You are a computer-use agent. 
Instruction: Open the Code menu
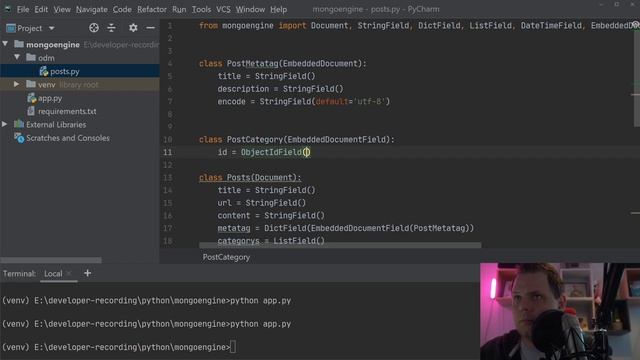[122, 9]
